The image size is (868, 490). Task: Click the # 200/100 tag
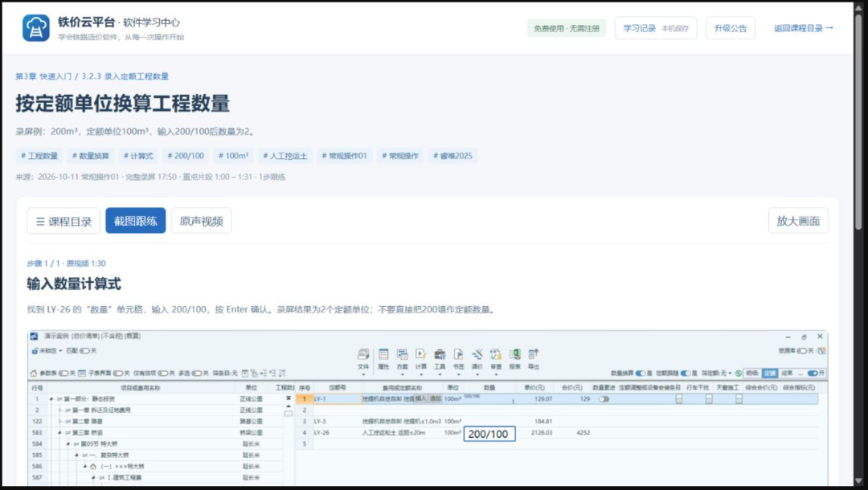186,156
